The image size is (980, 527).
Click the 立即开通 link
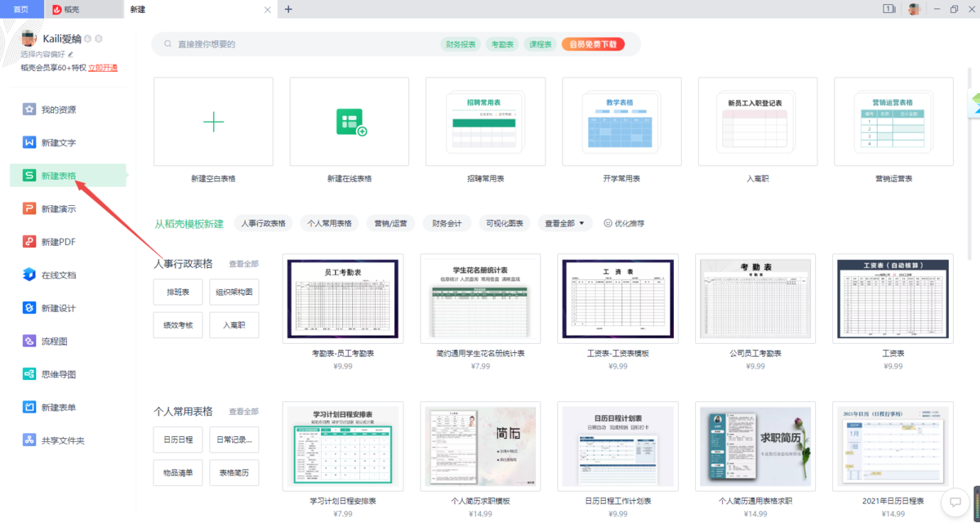103,67
